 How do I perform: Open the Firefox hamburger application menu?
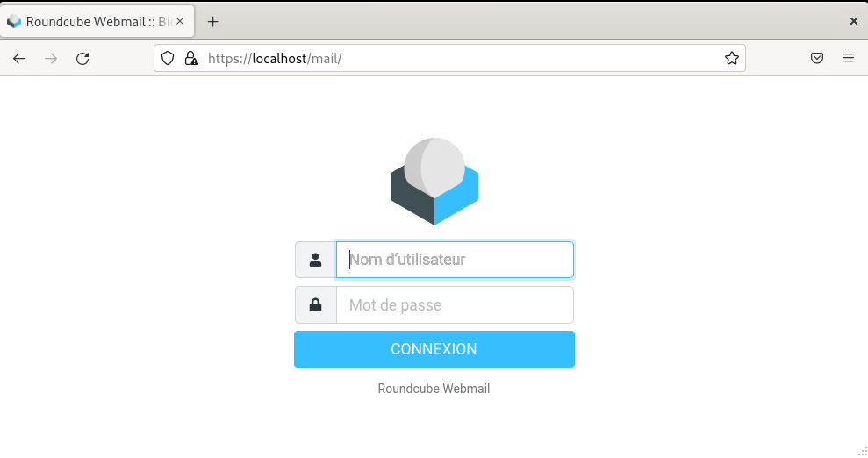point(849,58)
